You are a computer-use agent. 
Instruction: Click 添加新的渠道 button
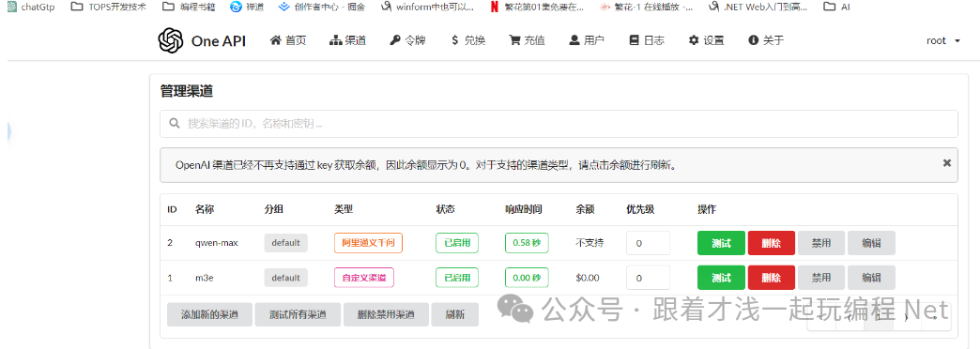tap(209, 314)
